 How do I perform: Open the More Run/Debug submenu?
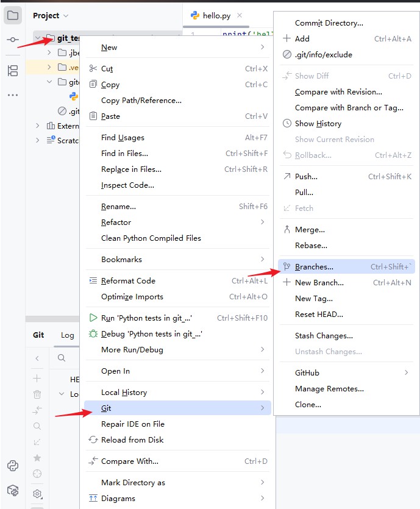pos(177,350)
